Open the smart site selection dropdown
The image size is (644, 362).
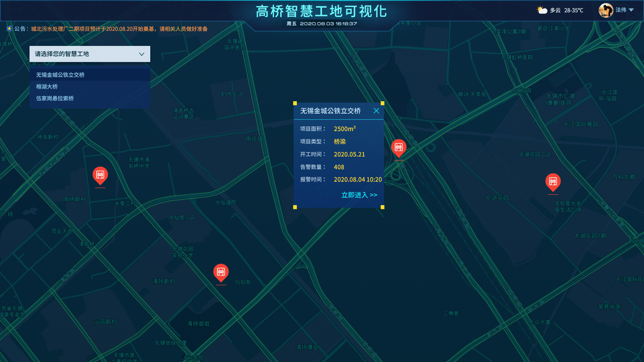[x=89, y=54]
